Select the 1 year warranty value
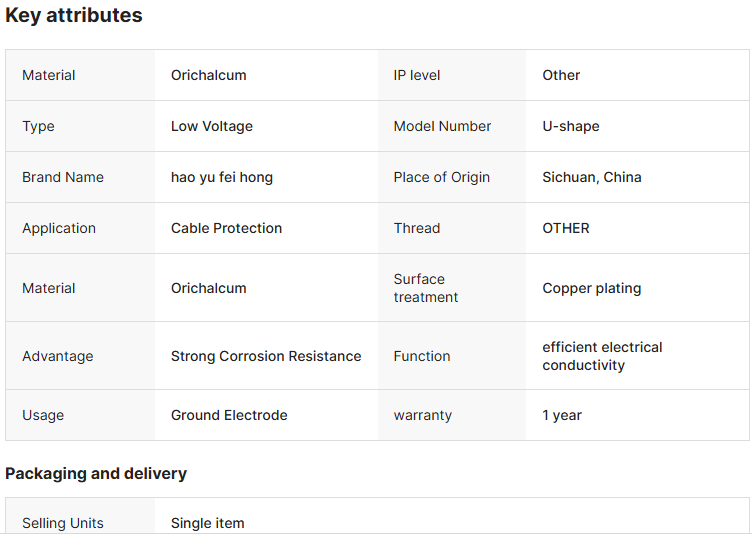The width and height of the screenshot is (752, 534). click(x=562, y=415)
